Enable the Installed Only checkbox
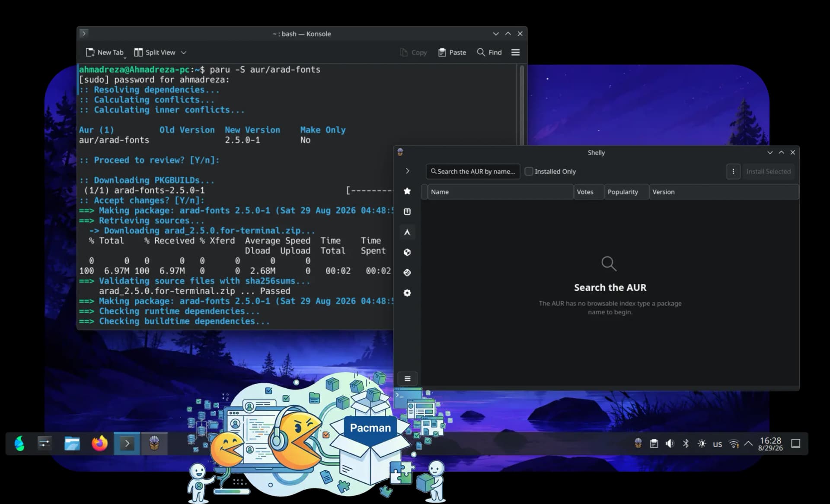The width and height of the screenshot is (830, 504). 529,171
